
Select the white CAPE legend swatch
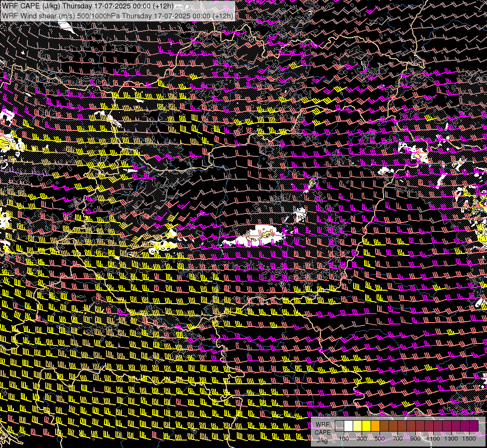[x=349, y=426]
